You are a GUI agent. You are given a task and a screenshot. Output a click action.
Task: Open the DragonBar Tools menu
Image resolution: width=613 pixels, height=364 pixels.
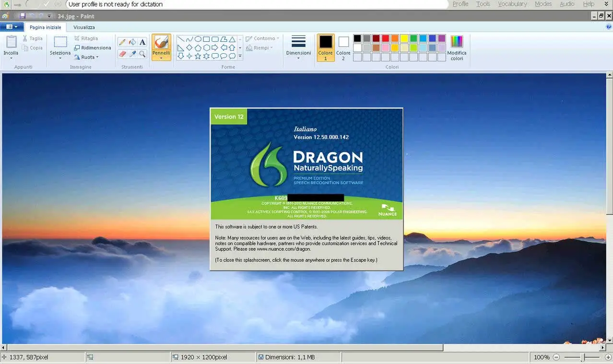coord(483,4)
